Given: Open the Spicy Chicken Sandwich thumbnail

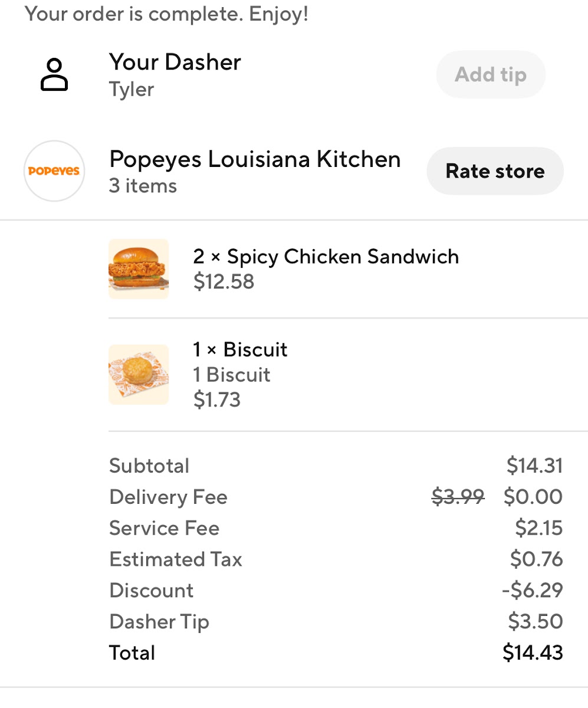Looking at the screenshot, I should coord(139,269).
